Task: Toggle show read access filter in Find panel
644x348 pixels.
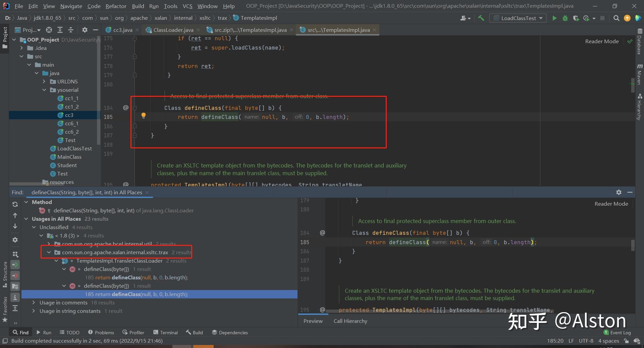Action: point(15,265)
